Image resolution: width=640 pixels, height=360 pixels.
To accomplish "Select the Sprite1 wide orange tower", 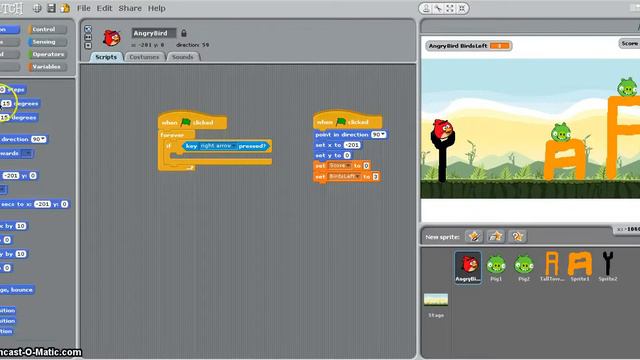I will (x=580, y=267).
